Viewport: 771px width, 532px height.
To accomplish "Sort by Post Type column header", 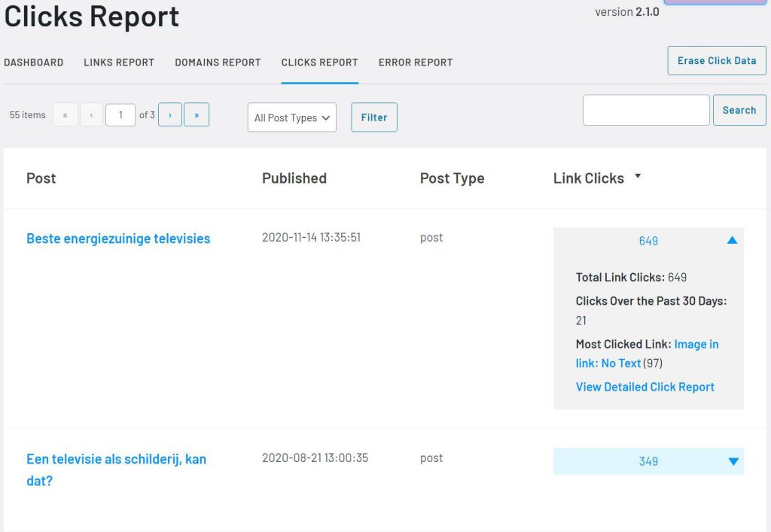I will pos(452,178).
